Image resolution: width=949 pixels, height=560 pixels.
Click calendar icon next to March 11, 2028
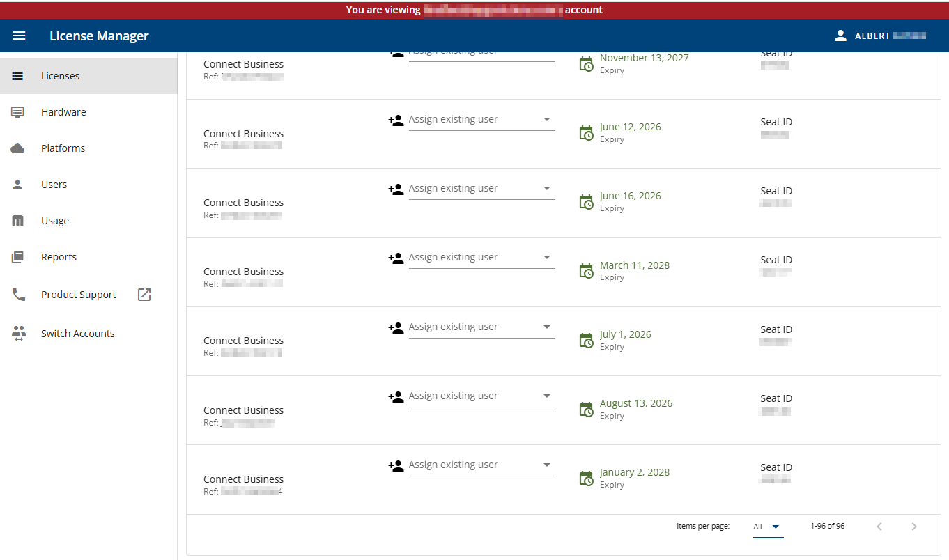pos(587,271)
